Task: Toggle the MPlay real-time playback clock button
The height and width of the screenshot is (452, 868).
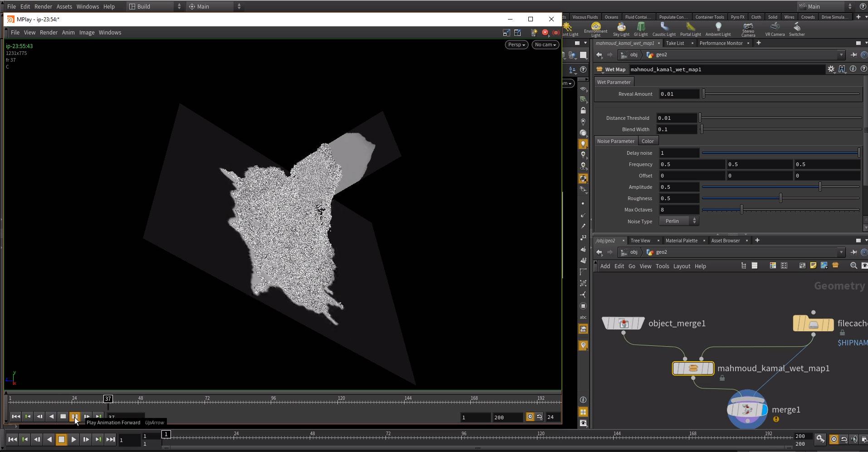Action: pos(530,417)
